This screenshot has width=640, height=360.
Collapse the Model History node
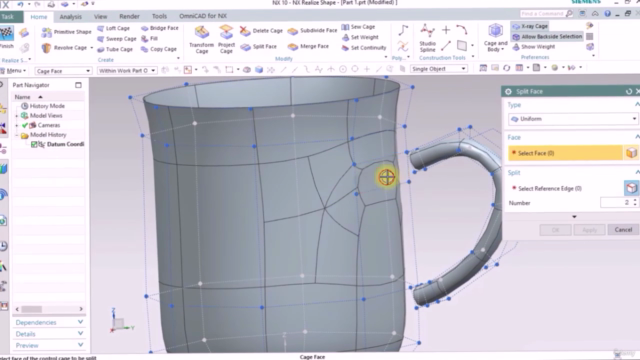[x=17, y=135]
